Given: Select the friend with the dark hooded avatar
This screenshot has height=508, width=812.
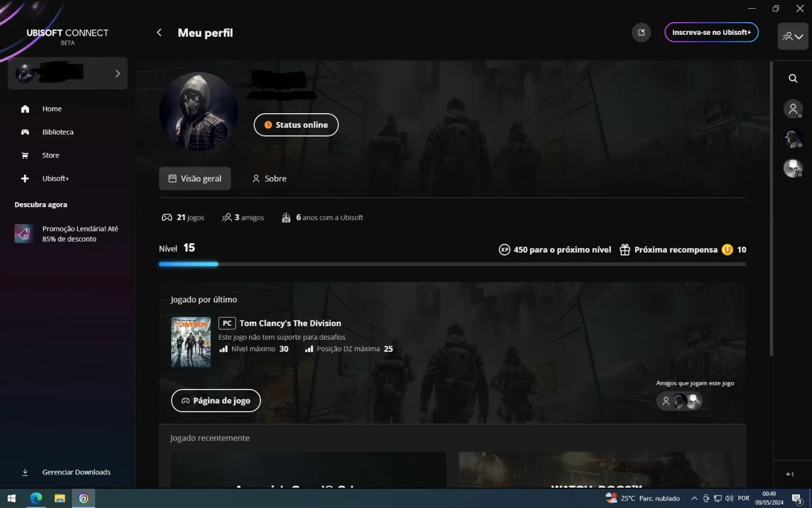Looking at the screenshot, I should (793, 139).
